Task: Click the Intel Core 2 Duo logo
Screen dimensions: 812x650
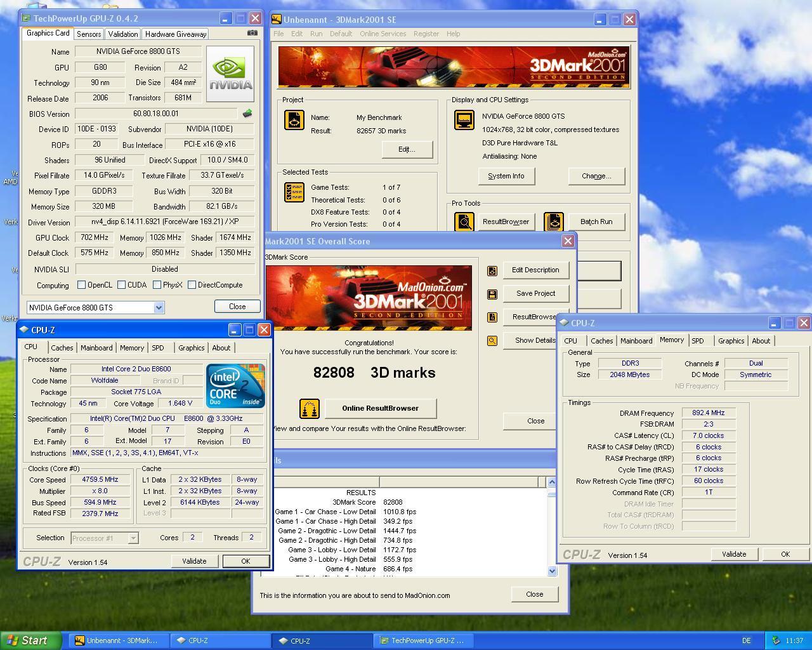Action: [x=235, y=385]
